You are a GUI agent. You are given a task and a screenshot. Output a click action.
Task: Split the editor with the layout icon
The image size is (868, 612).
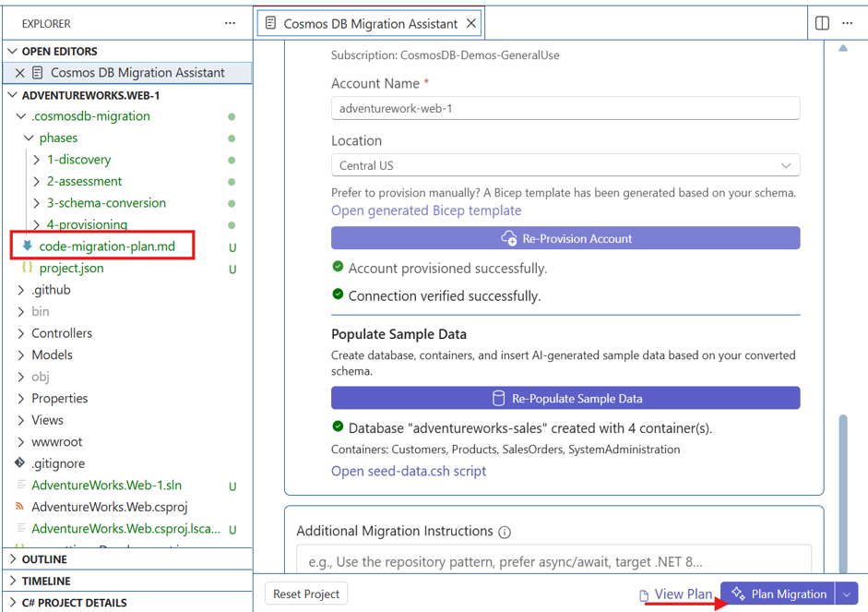(x=822, y=23)
